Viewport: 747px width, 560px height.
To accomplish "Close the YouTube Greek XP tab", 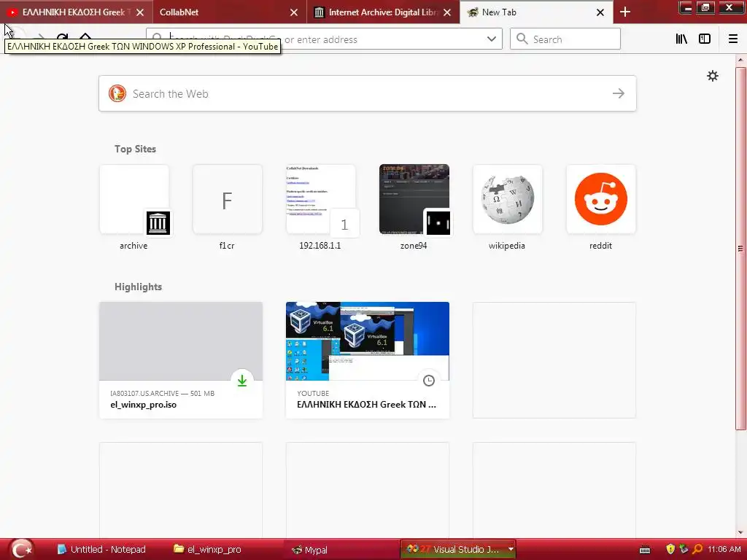I will 140,12.
